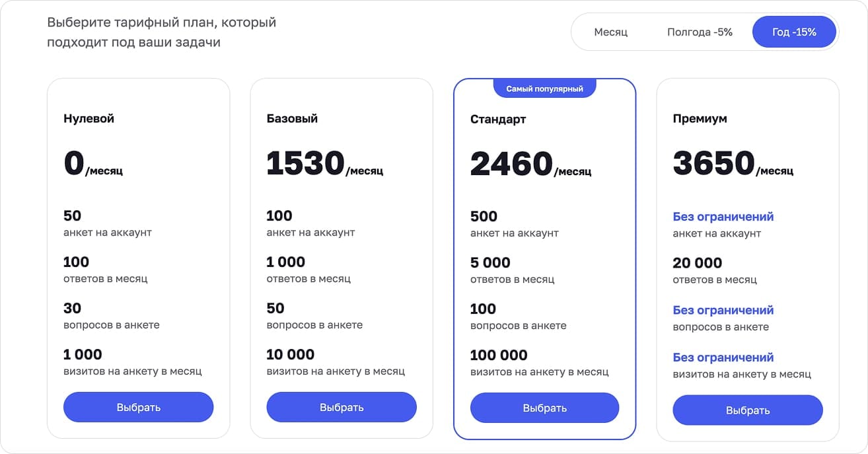Choose the Год -15% billing period
This screenshot has width=868, height=454.
click(795, 31)
